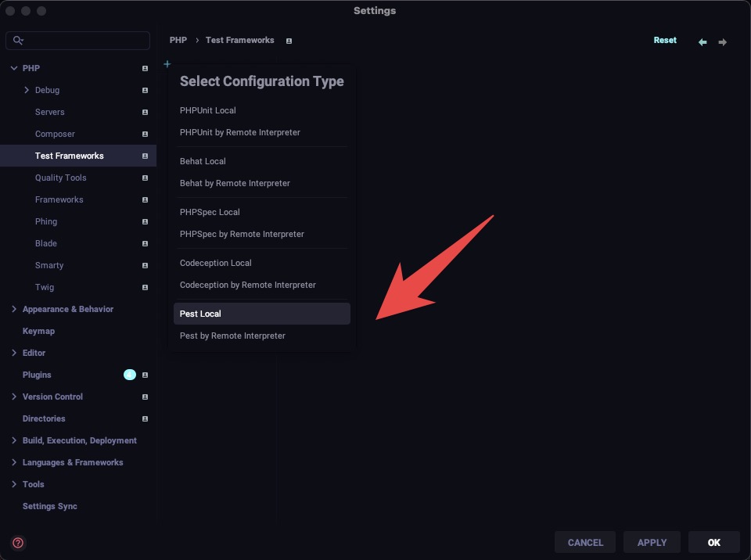Image resolution: width=751 pixels, height=560 pixels.
Task: Click project-level icon beside Quality Tools
Action: click(145, 178)
